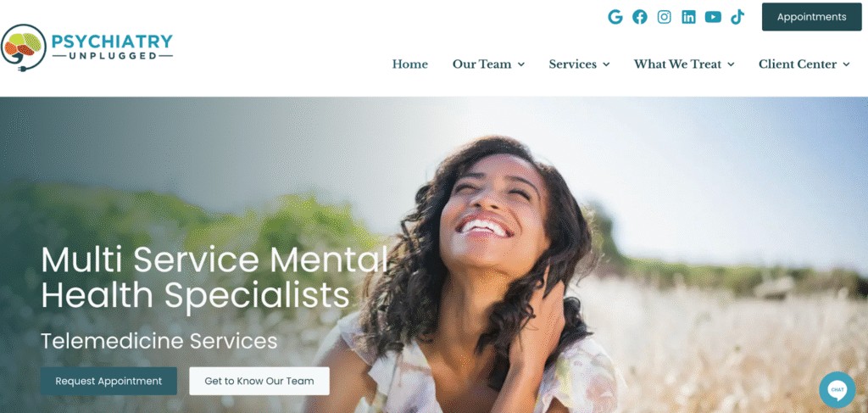
Task: Visit the Facebook page icon
Action: [639, 17]
